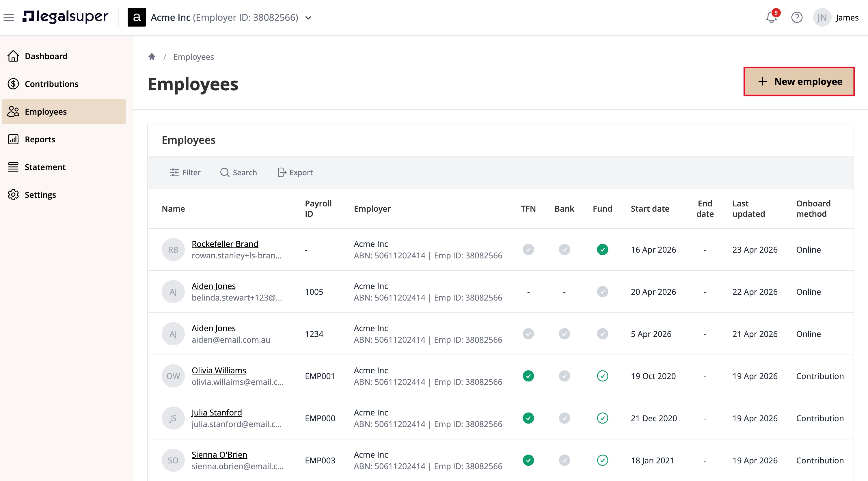Go to Dashboard in sidebar
This screenshot has width=868, height=481.
click(x=64, y=56)
